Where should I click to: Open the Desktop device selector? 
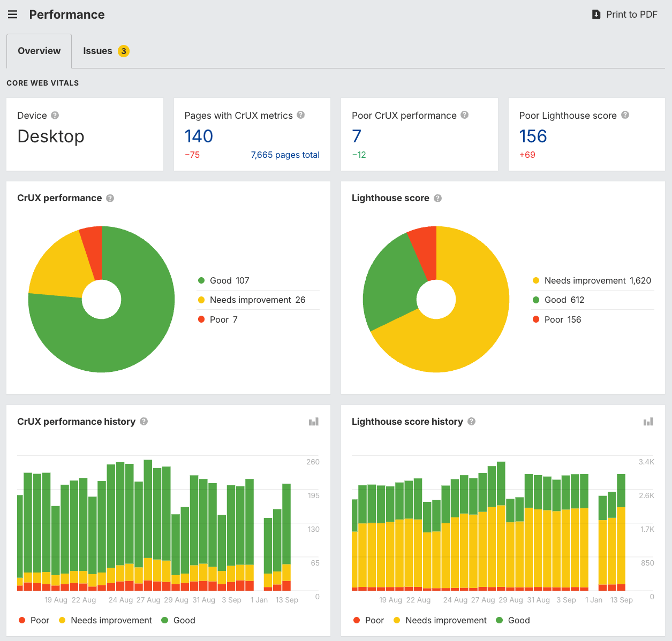click(51, 136)
